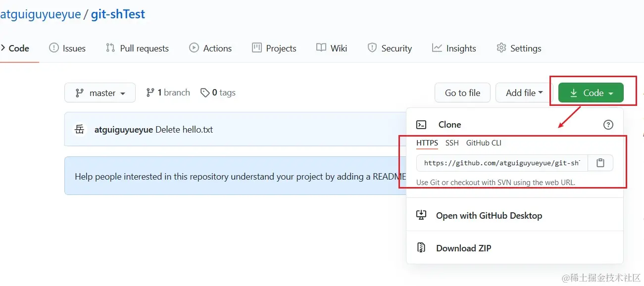Open the Pull requests tab

(x=138, y=48)
